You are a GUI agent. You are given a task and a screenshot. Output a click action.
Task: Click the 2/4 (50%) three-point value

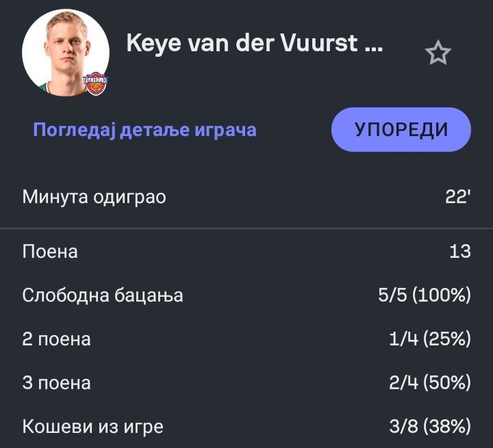point(429,383)
